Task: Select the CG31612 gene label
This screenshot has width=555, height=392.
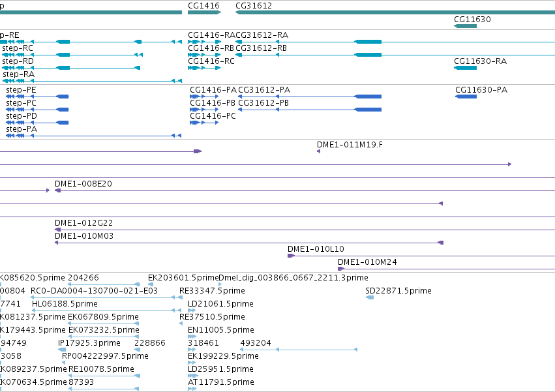Action: click(x=254, y=6)
